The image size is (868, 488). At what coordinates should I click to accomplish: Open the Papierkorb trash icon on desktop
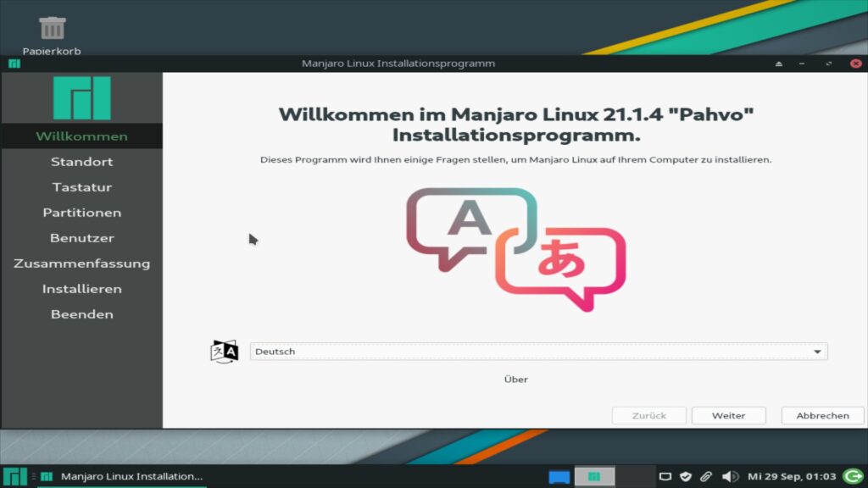click(52, 29)
